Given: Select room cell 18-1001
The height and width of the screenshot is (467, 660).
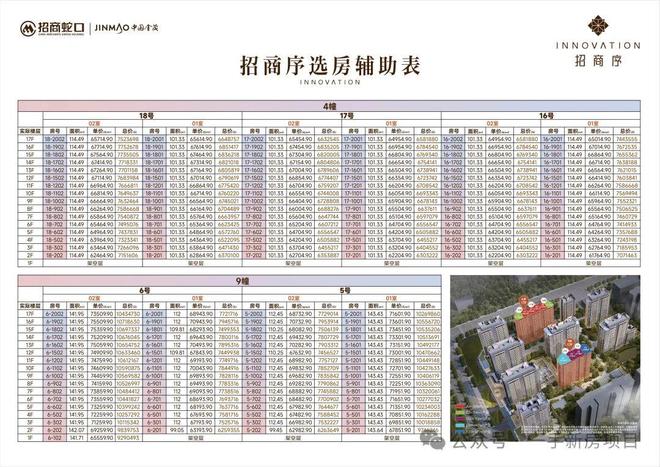Looking at the screenshot, I should click(154, 201).
